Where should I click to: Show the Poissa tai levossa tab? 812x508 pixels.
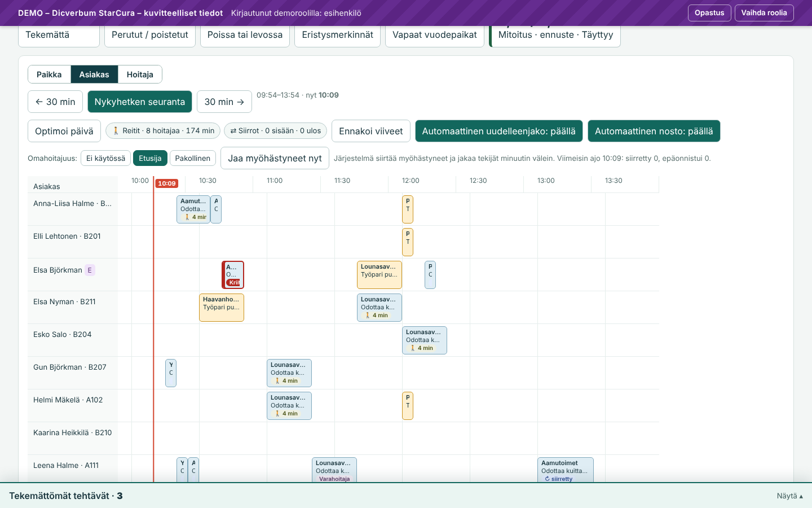(245, 35)
